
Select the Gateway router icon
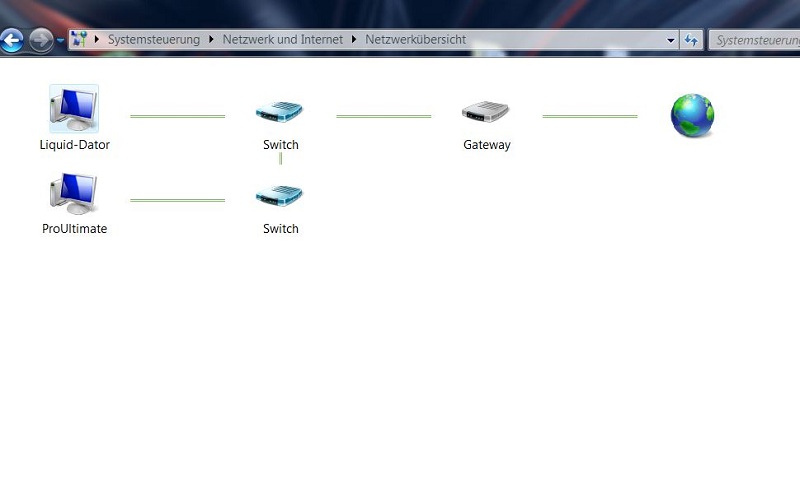click(x=486, y=111)
